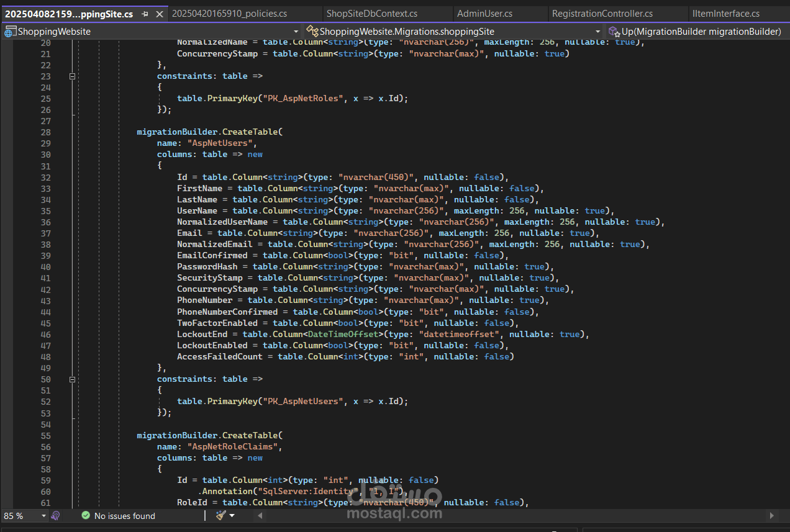
Task: Click the PasswordHash identifier
Action: pyautogui.click(x=207, y=266)
